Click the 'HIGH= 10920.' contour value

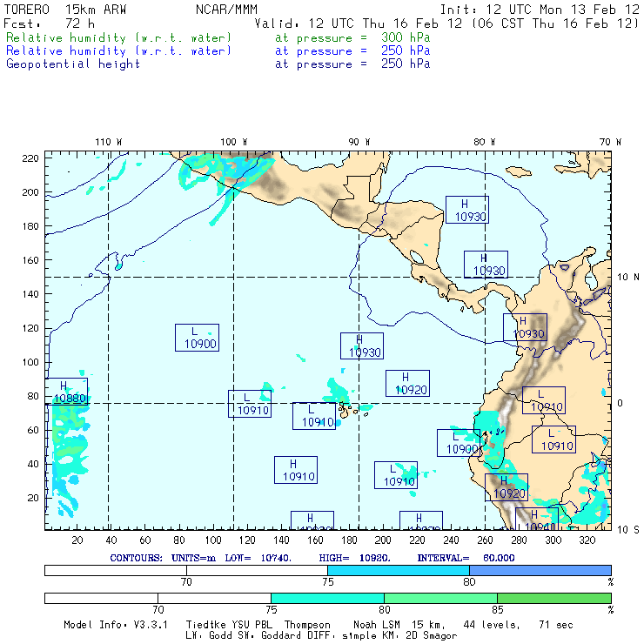(x=354, y=558)
